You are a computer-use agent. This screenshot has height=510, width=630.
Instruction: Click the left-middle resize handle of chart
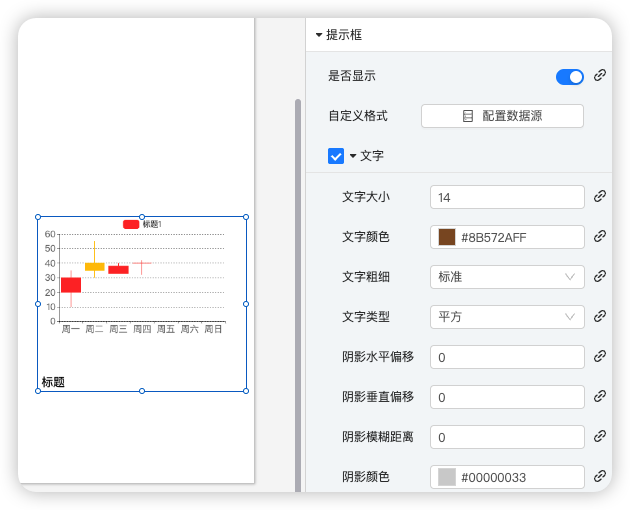pos(38,304)
